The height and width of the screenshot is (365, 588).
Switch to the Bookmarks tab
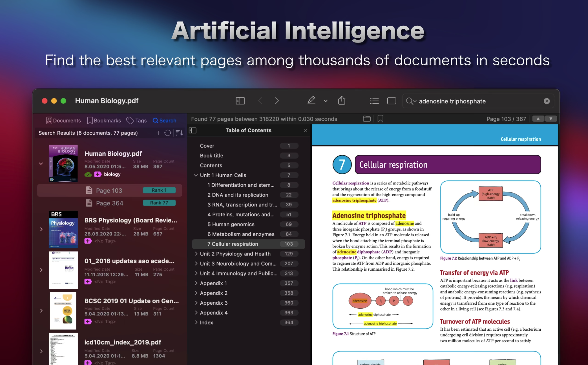coord(104,121)
